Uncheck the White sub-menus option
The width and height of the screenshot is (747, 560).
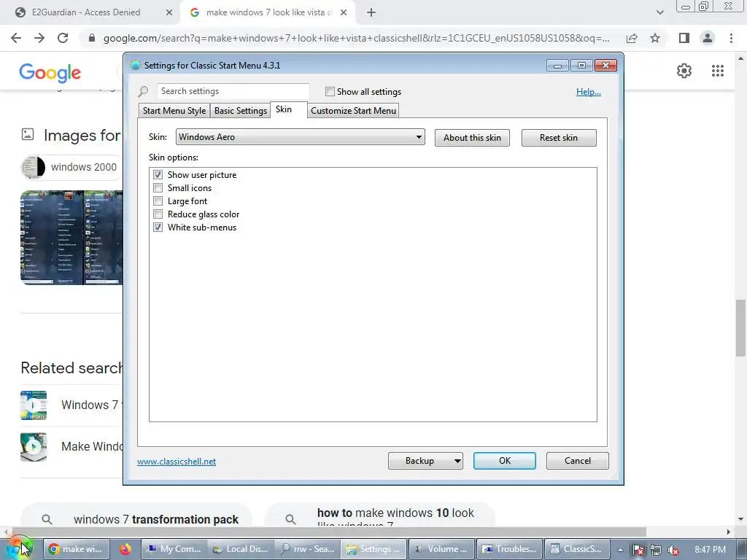[158, 227]
